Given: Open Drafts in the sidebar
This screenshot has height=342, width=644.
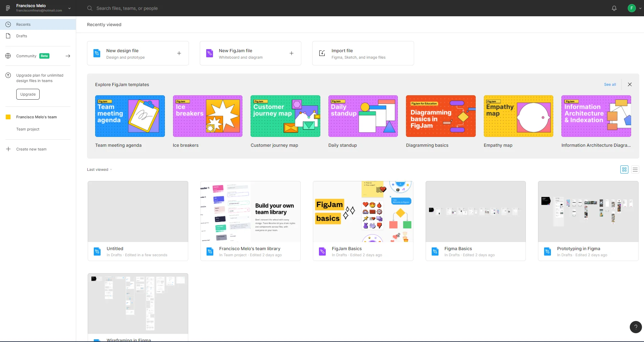Looking at the screenshot, I should [22, 36].
